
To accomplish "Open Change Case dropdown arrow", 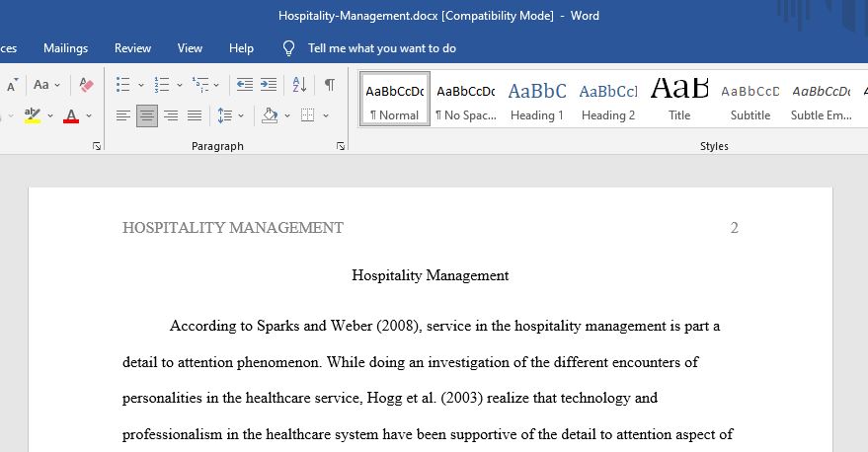I will [57, 85].
